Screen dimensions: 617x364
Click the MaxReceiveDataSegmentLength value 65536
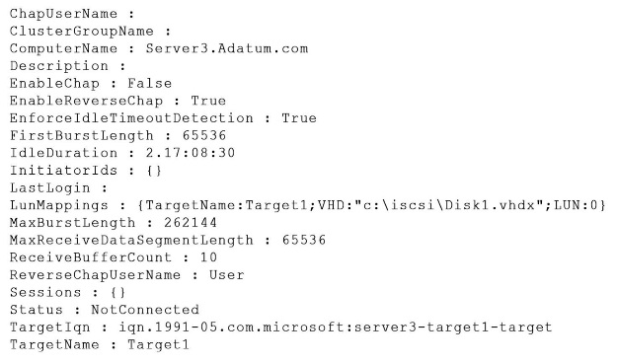point(304,240)
